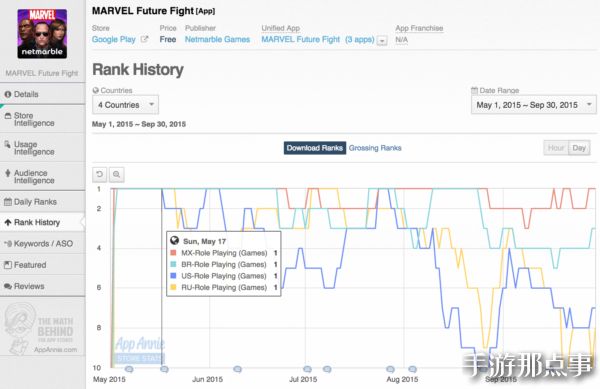
Task: Click the US-Role Playing blue legend swatch
Action: point(173,276)
